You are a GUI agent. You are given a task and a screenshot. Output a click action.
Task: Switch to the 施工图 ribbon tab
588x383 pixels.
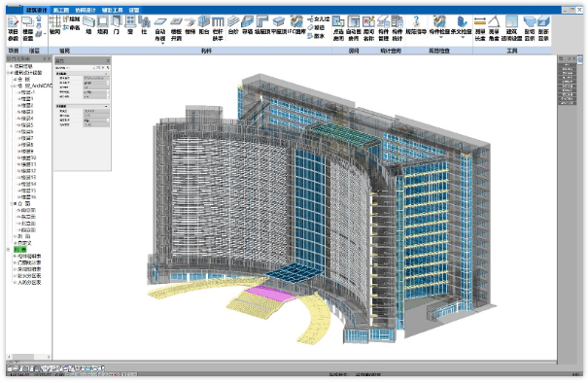tap(61, 10)
